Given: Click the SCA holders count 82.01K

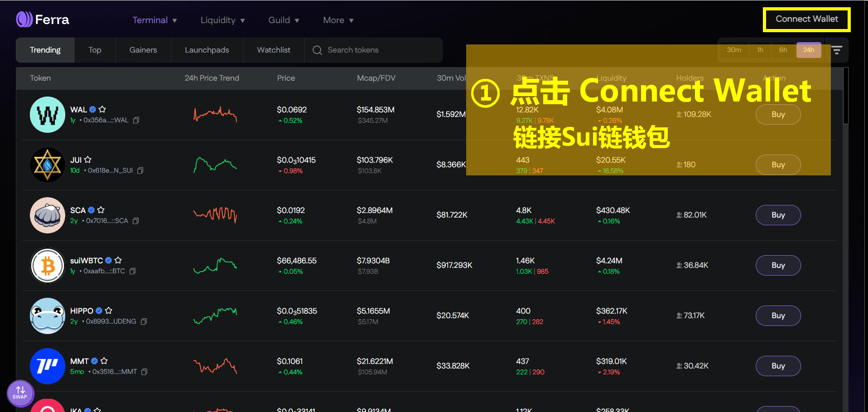Looking at the screenshot, I should [695, 215].
